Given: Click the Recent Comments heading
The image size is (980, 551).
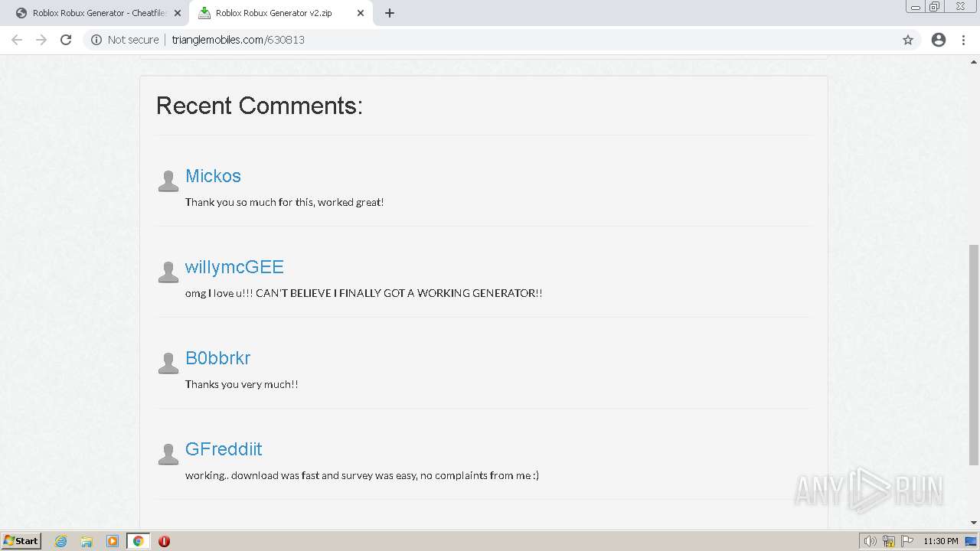Looking at the screenshot, I should [x=260, y=106].
